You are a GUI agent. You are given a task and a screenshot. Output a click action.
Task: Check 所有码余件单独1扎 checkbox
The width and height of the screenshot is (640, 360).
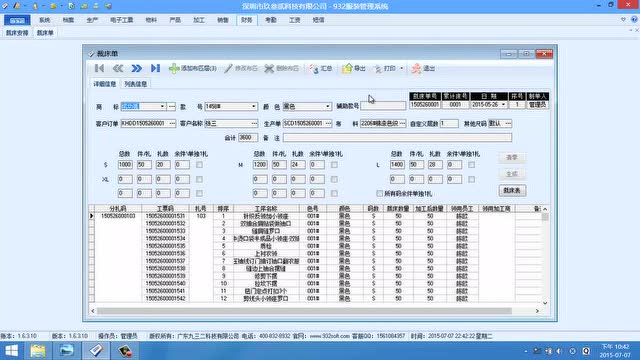[380, 193]
